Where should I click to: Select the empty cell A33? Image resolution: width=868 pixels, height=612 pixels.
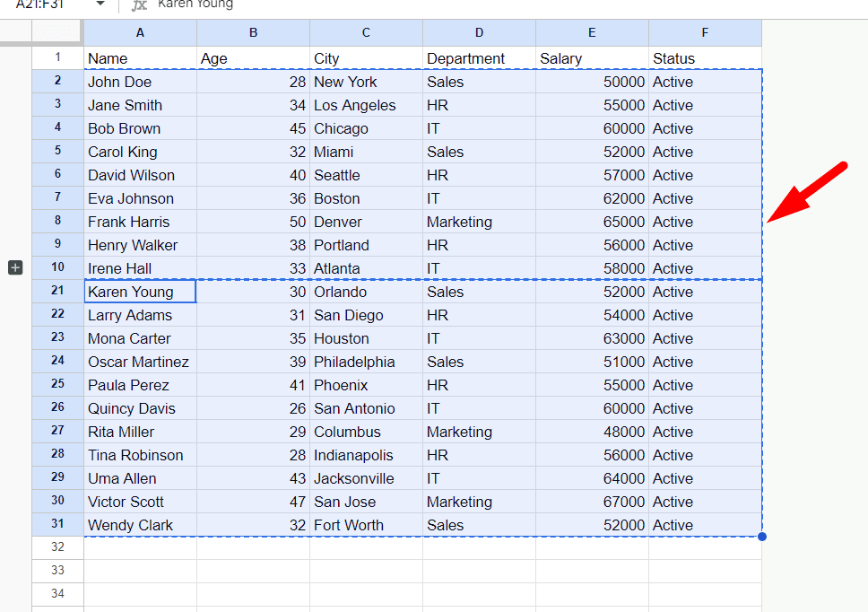(x=140, y=570)
